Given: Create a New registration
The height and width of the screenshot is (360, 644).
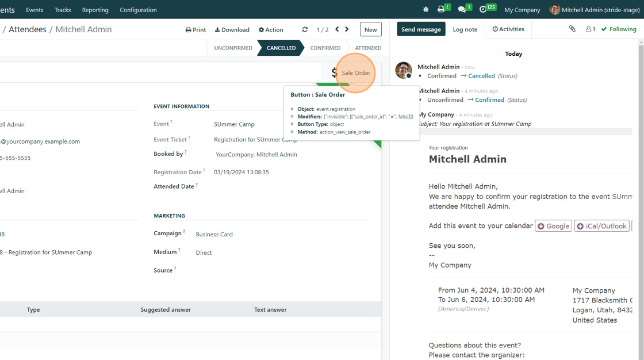Looking at the screenshot, I should (370, 29).
